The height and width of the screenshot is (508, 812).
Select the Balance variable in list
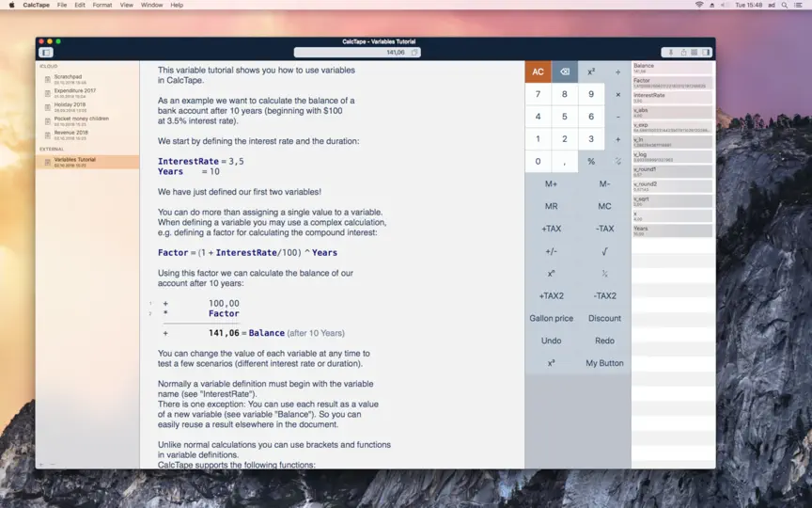pyautogui.click(x=672, y=68)
